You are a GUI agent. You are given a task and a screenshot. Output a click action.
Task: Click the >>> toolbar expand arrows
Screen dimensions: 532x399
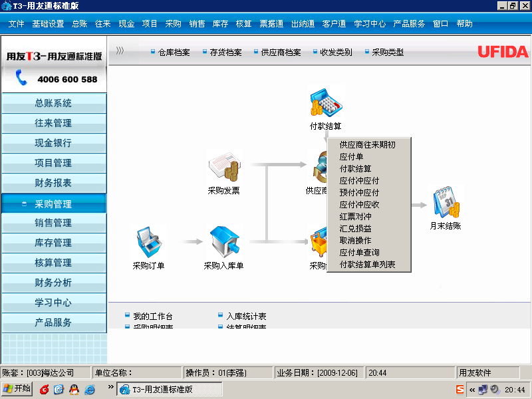[120, 51]
